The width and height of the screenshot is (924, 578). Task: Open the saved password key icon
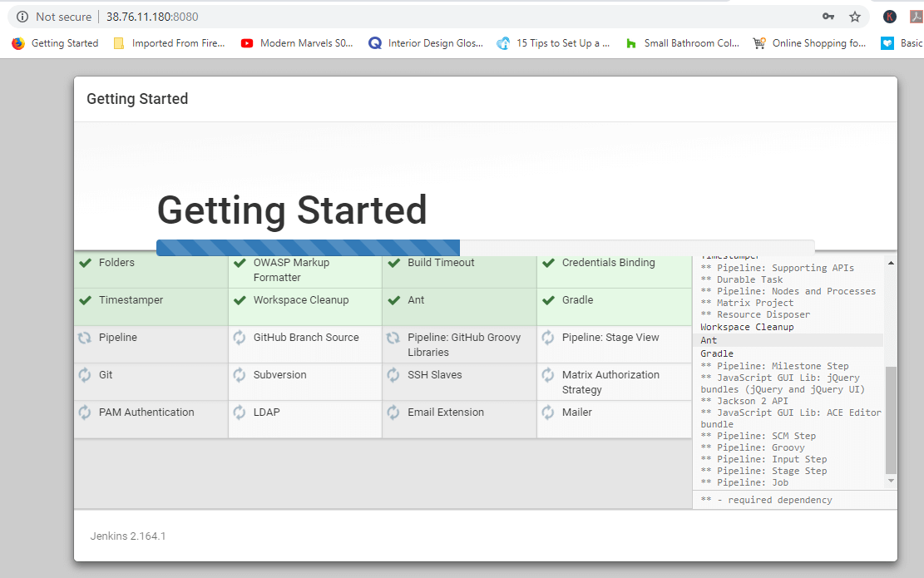tap(828, 17)
